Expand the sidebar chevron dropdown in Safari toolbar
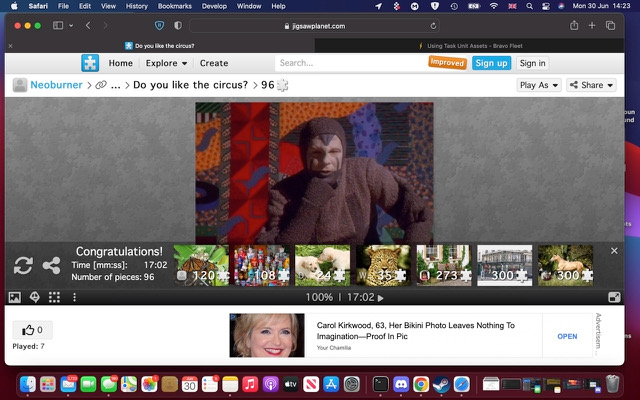This screenshot has height=400, width=640. (x=71, y=25)
